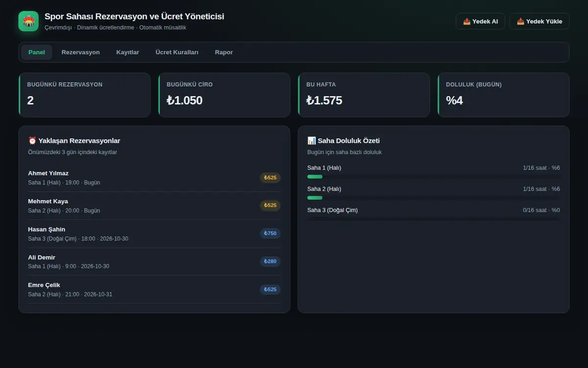Click the Doluluk (Bugün) %4 card
Image resolution: width=588 pixels, height=368 pixels.
point(503,95)
